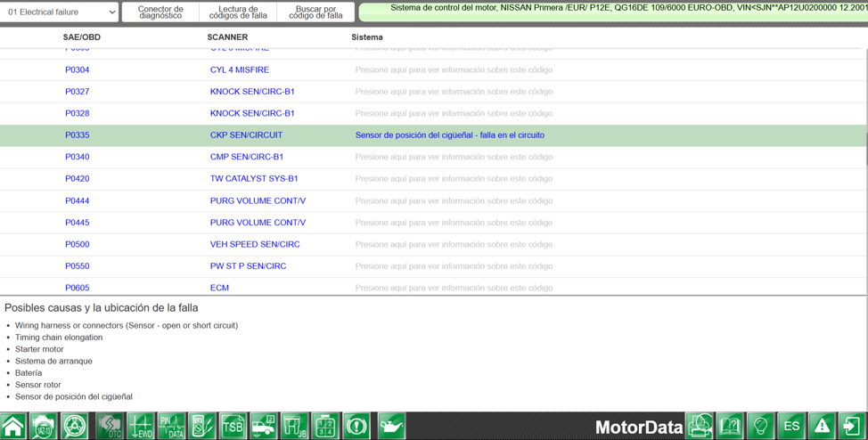This screenshot has width=868, height=440.
Task: Select code P0500
Action: pos(77,244)
